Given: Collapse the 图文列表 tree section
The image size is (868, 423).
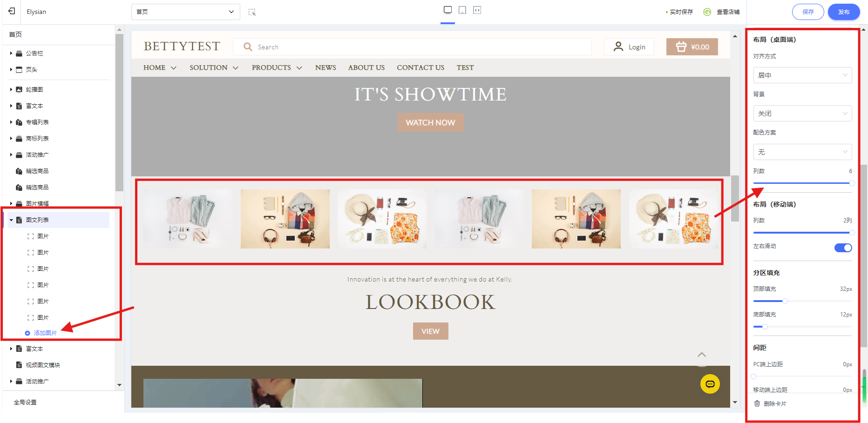Looking at the screenshot, I should (x=11, y=220).
